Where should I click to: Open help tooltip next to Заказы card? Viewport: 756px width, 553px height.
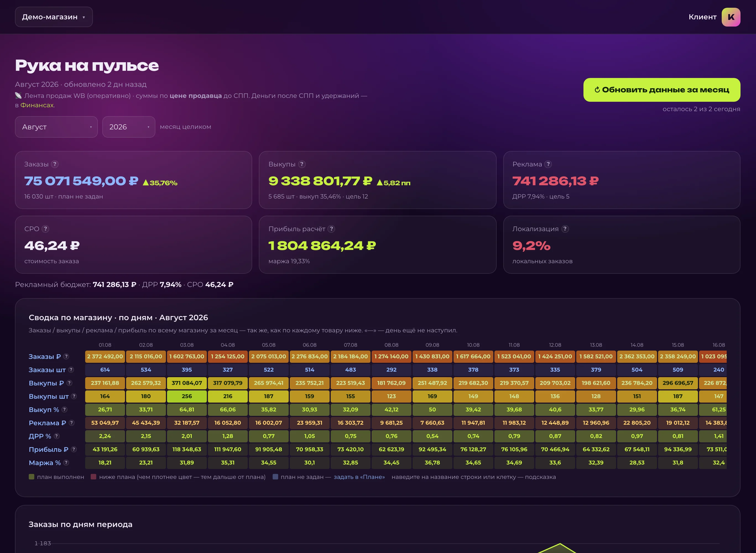tap(55, 164)
